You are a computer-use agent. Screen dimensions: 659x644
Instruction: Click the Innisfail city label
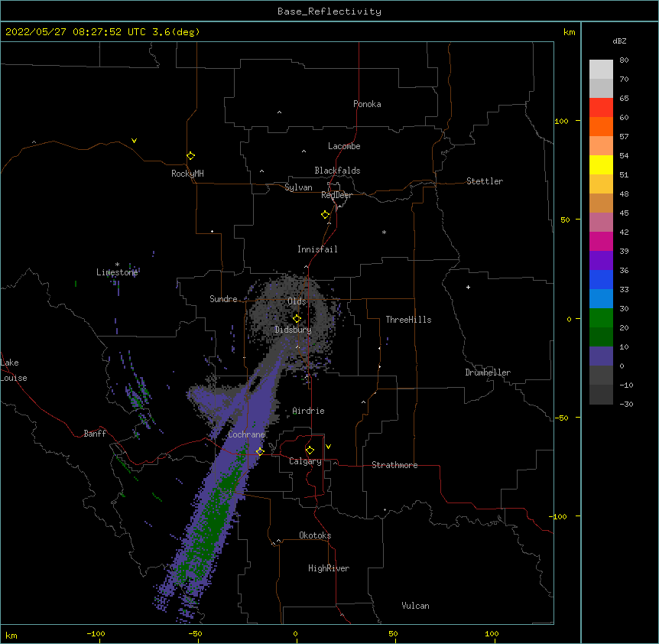[x=317, y=249]
